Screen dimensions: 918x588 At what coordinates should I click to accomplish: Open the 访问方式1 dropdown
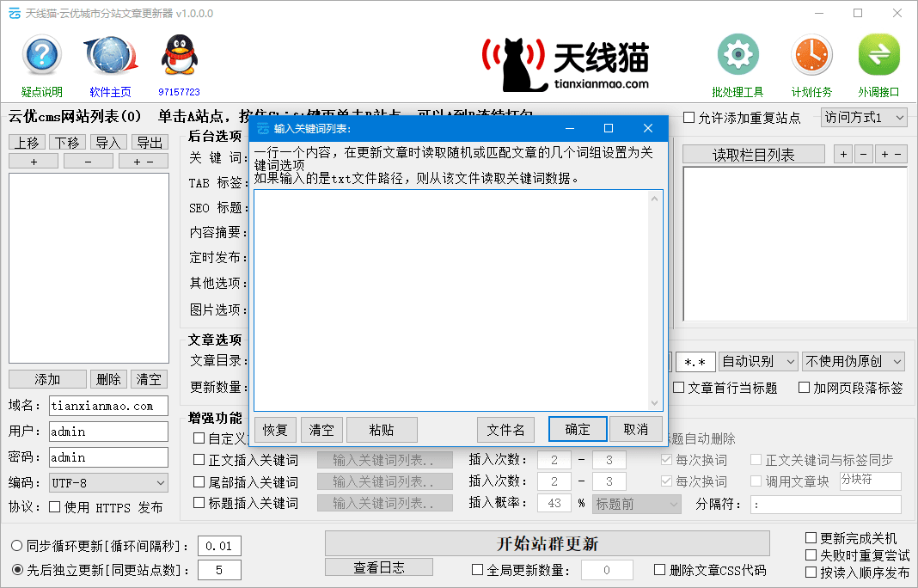(864, 118)
